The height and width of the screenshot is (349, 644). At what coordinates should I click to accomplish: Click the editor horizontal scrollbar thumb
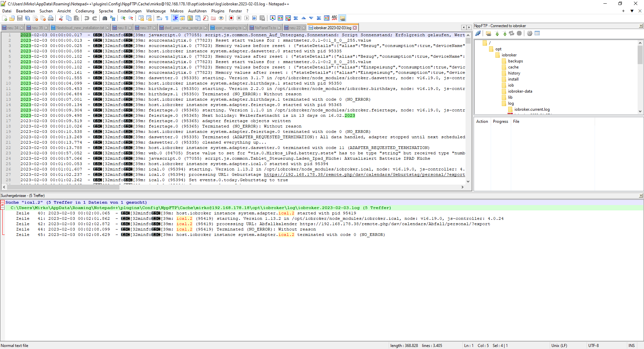pos(63,187)
